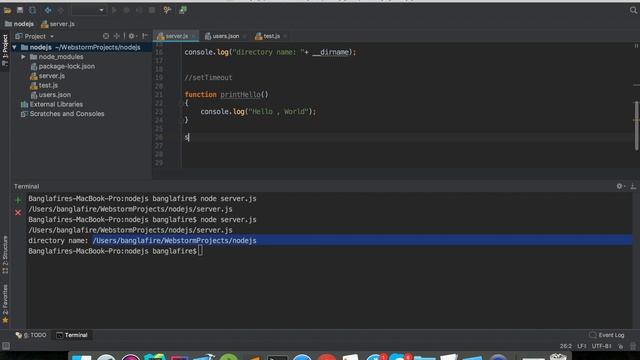Viewport: 640px width, 360px height.
Task: Click the printHello function name
Action: coord(240,95)
